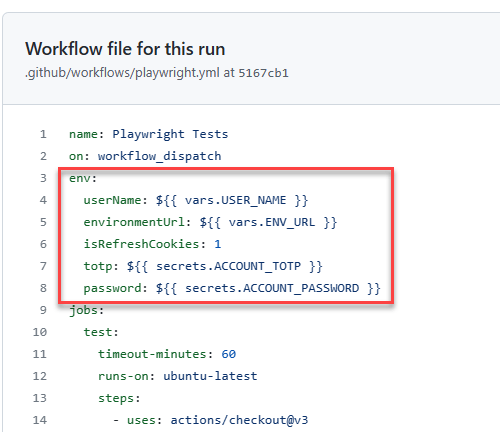
Task: Click the "timeout-minutes: 60" line
Action: click(167, 354)
